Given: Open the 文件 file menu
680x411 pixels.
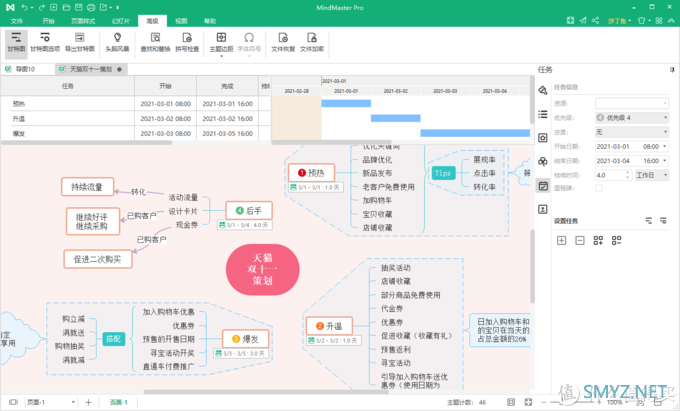Looking at the screenshot, I should coord(16,21).
